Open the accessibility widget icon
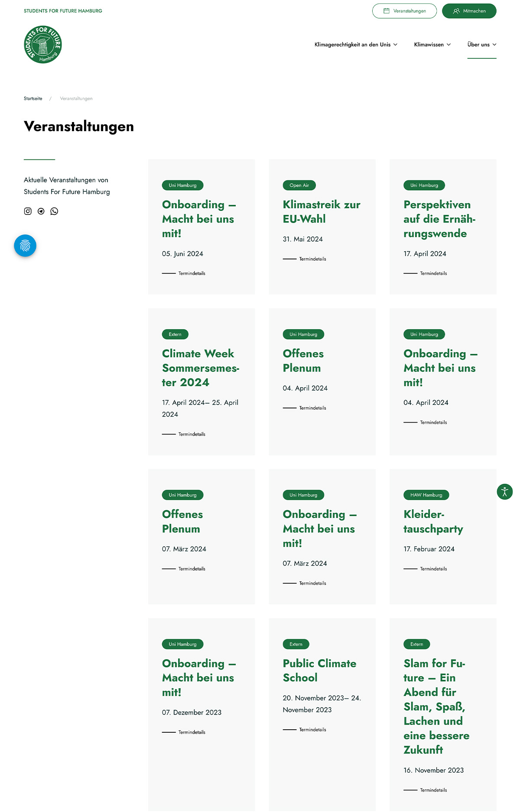Viewport: 520px width, 812px height. click(505, 492)
